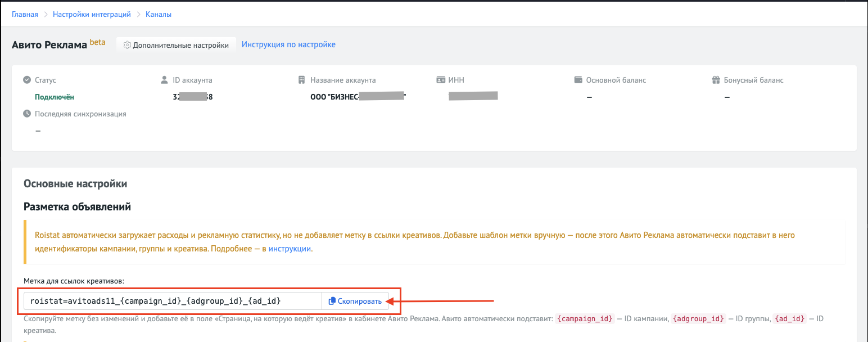Select the roistat tag input field
868x342 pixels.
click(173, 301)
